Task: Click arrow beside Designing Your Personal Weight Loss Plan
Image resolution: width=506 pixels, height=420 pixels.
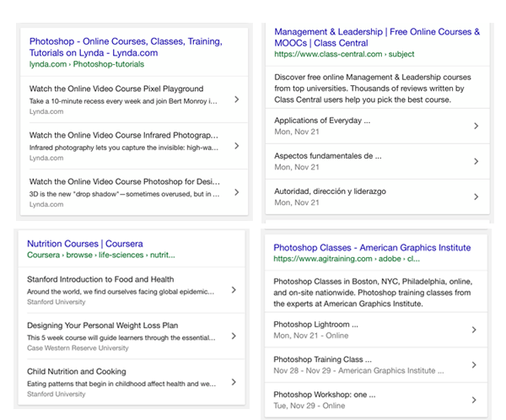Action: point(234,336)
